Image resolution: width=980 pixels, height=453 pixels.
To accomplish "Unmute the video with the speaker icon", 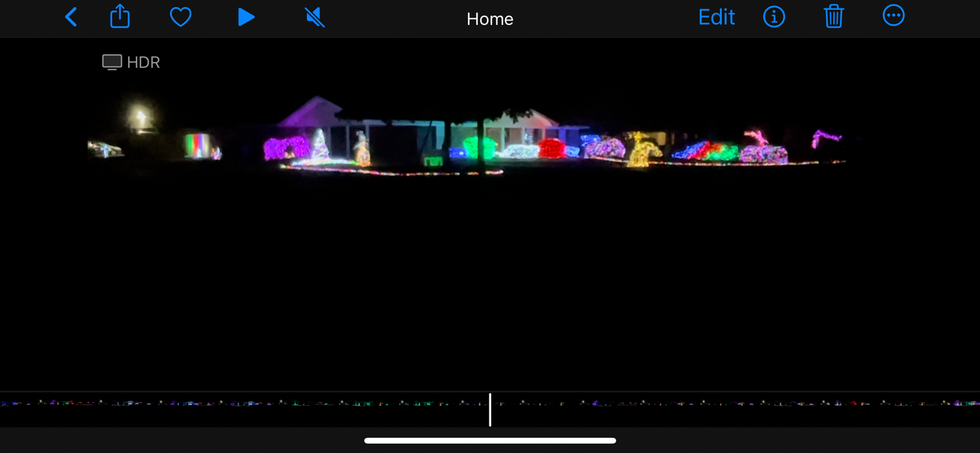I will point(315,17).
